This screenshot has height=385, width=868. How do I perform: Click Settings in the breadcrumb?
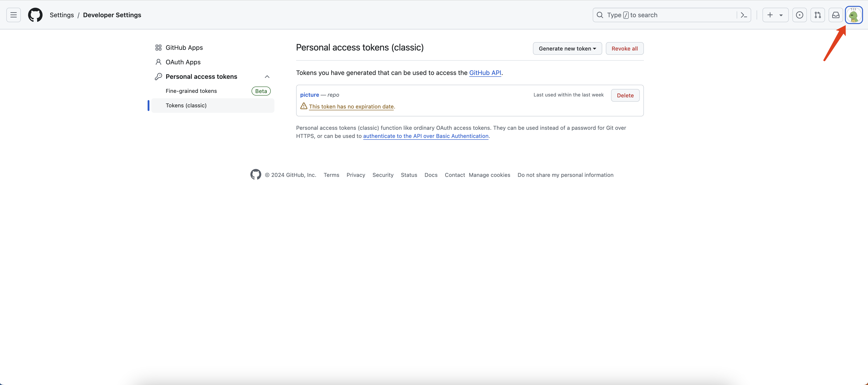tap(62, 15)
